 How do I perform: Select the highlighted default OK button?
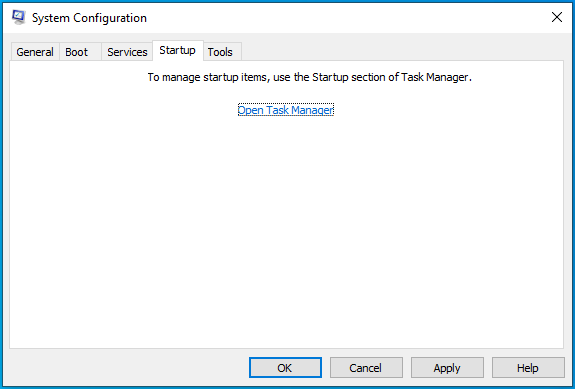285,368
